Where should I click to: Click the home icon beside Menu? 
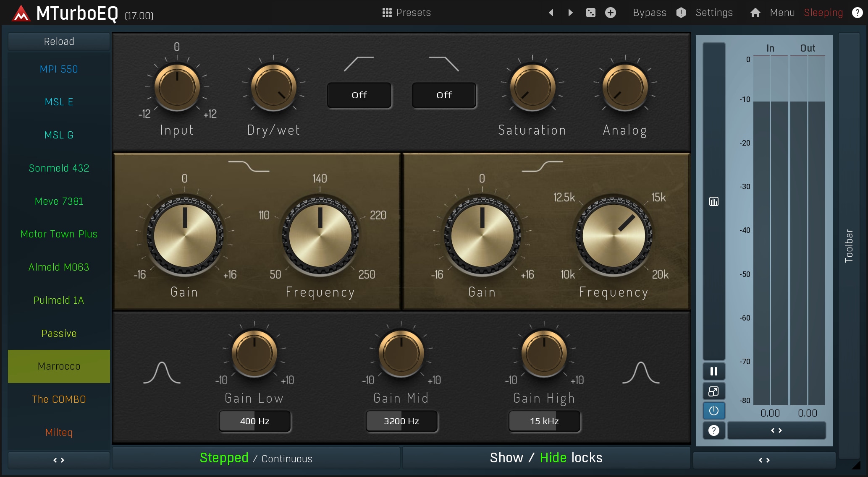point(755,13)
